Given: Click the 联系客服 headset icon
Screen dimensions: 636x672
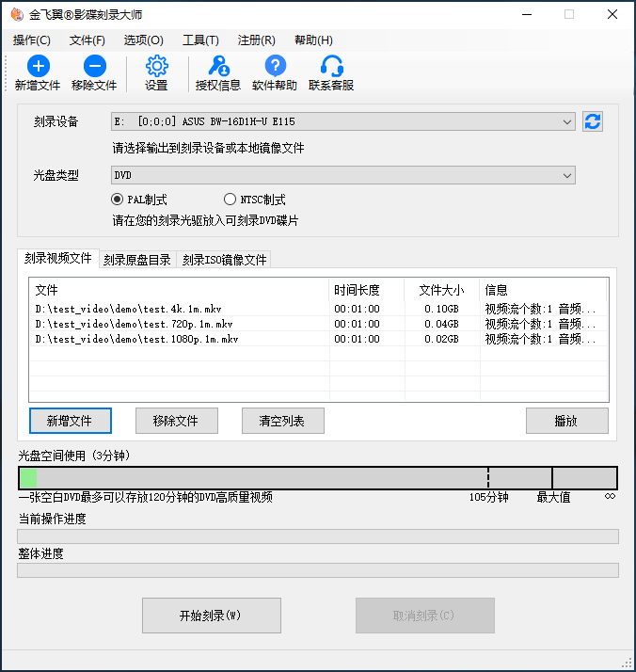Looking at the screenshot, I should [x=331, y=66].
